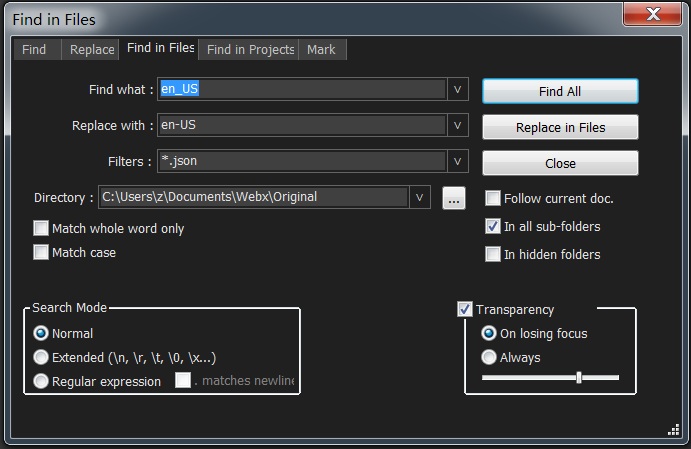Click the Replace in Files button

tap(560, 127)
